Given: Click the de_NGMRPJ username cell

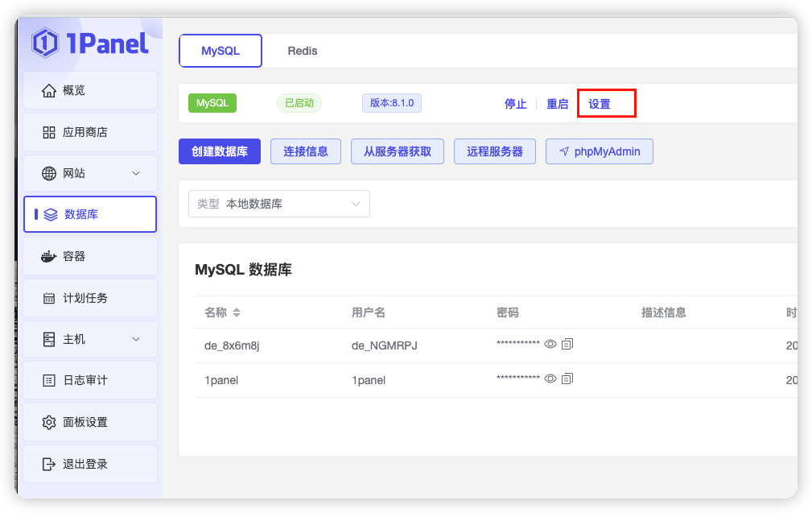Looking at the screenshot, I should 384,345.
